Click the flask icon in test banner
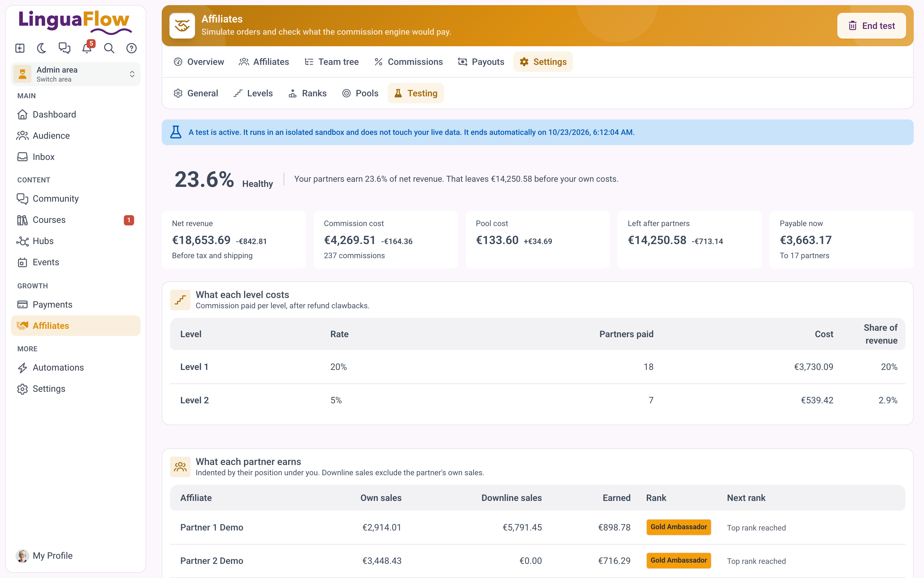 (175, 132)
